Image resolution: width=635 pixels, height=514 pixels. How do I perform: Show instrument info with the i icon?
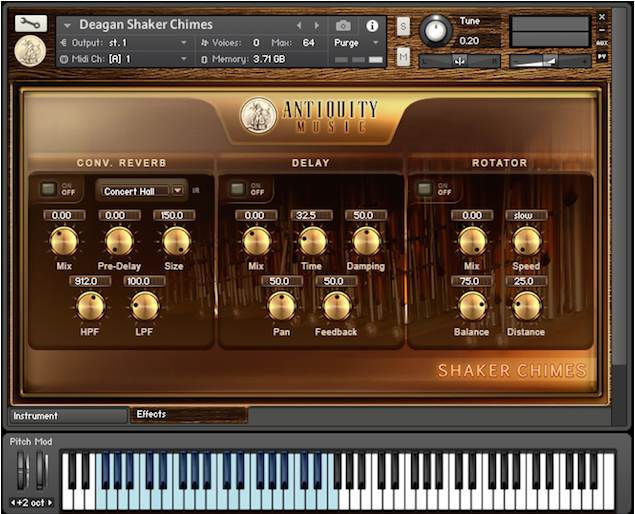pyautogui.click(x=372, y=26)
